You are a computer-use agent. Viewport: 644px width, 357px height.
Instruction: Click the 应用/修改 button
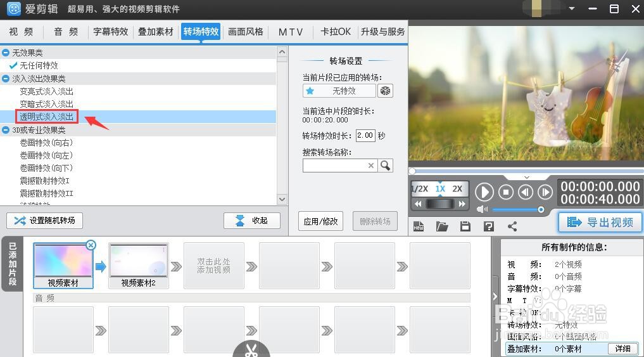coord(321,221)
